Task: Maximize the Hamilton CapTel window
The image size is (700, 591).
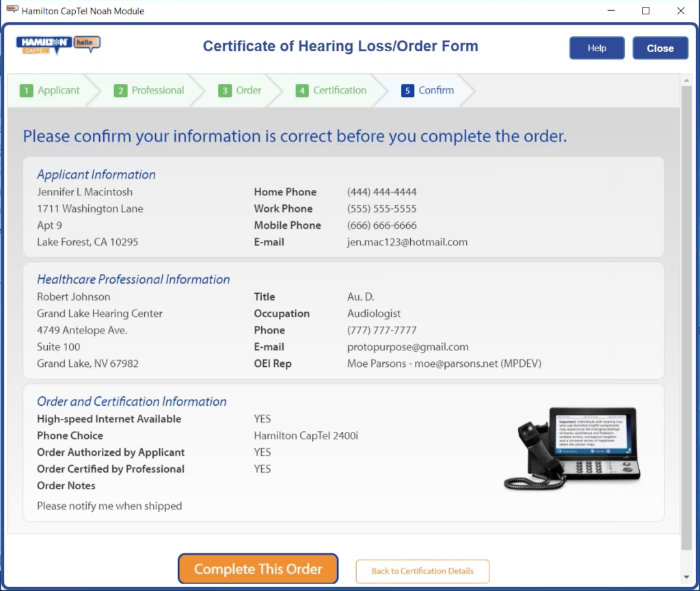Action: (x=645, y=11)
